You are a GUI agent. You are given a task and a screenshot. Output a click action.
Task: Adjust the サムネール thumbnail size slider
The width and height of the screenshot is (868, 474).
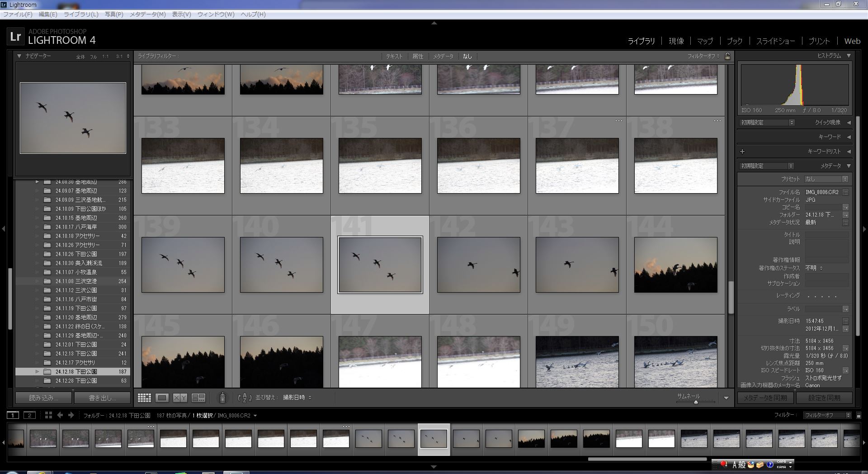(x=696, y=402)
